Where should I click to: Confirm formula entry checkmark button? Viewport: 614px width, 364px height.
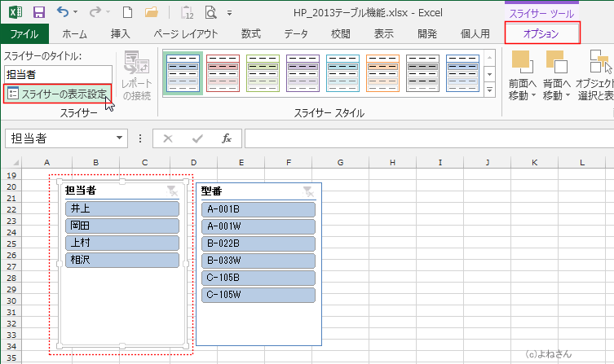(197, 138)
